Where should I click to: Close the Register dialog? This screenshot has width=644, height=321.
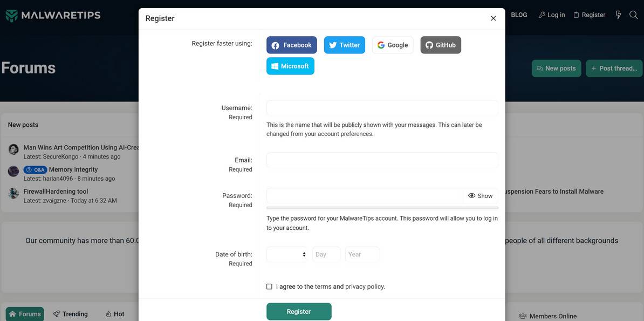493,18
